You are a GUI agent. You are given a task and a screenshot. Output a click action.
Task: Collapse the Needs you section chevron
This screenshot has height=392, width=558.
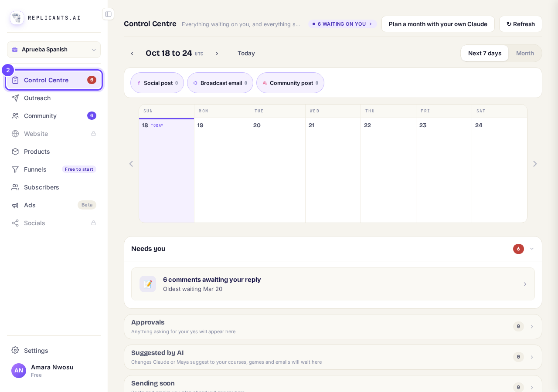(x=532, y=249)
